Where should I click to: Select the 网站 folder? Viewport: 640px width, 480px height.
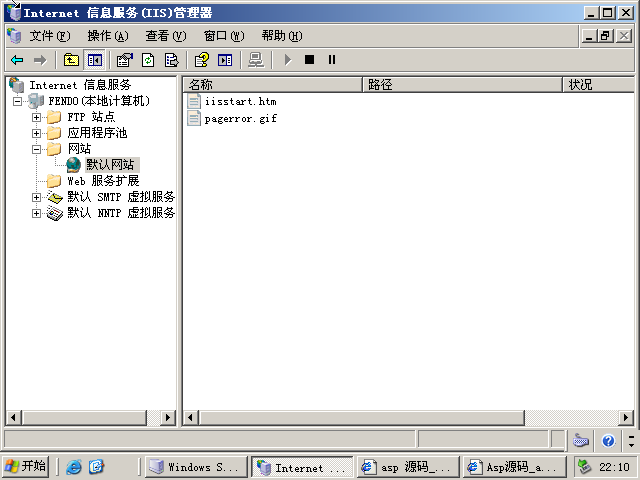pos(79,149)
